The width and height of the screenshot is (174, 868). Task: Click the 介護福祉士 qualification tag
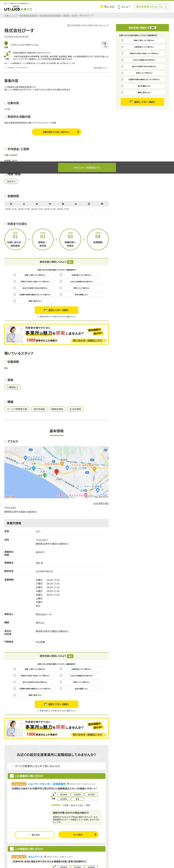[12, 387]
